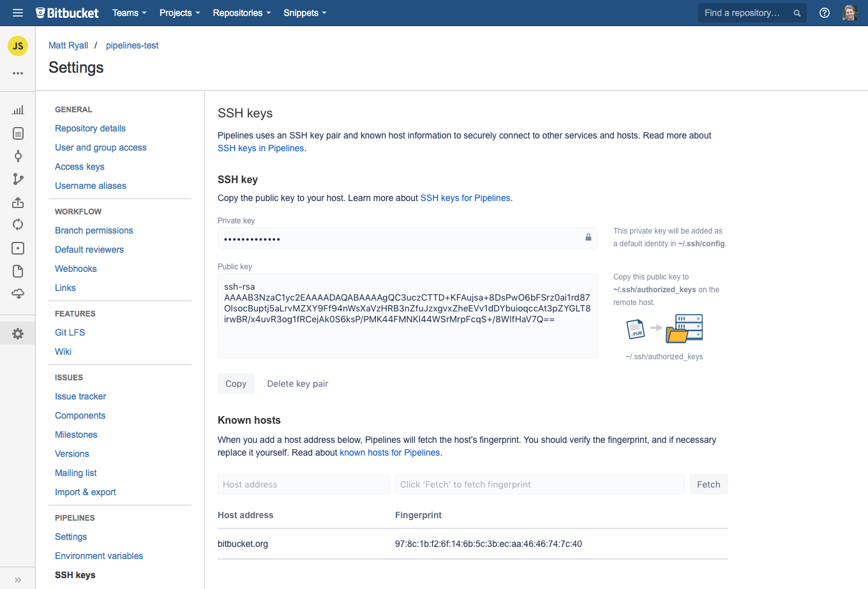
Task: Select the Settings gear in the sidebar
Action: (x=18, y=333)
